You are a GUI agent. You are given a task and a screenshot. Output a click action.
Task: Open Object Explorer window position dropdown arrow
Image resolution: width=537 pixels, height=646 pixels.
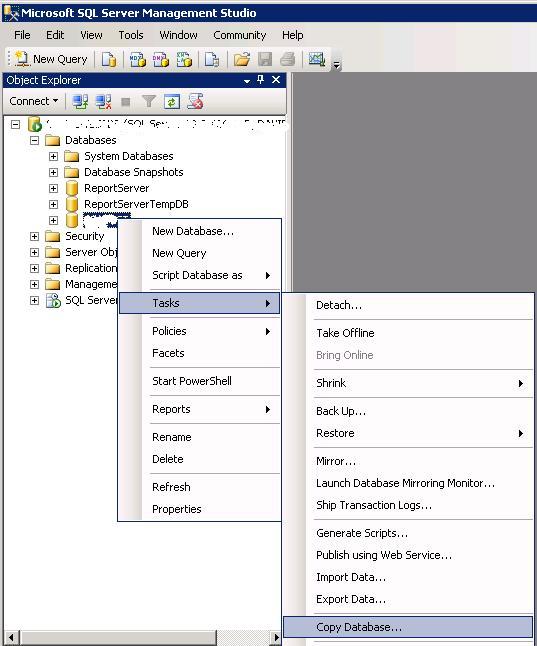247,81
